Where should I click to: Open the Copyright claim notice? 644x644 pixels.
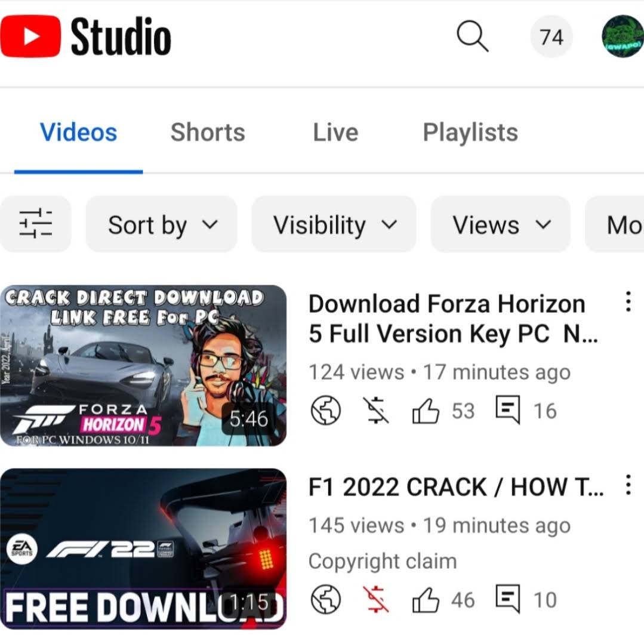[383, 561]
